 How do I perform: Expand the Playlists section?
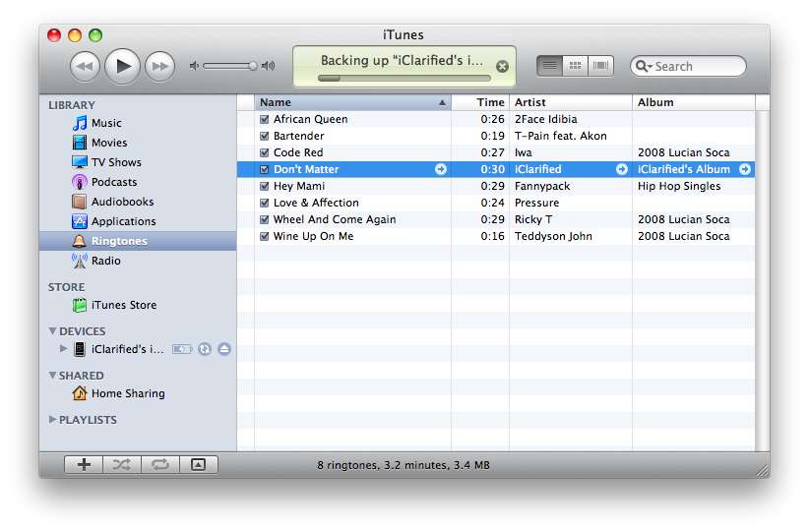[x=53, y=420]
